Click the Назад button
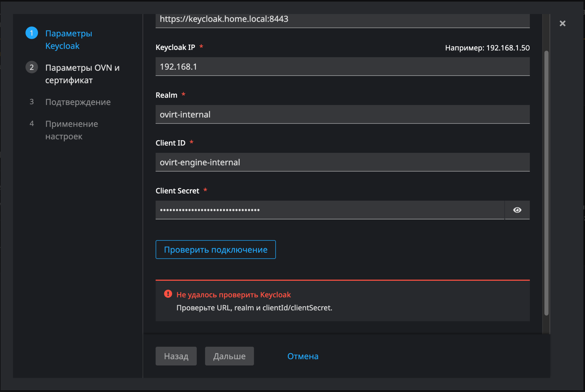This screenshot has width=585, height=392. (x=176, y=356)
